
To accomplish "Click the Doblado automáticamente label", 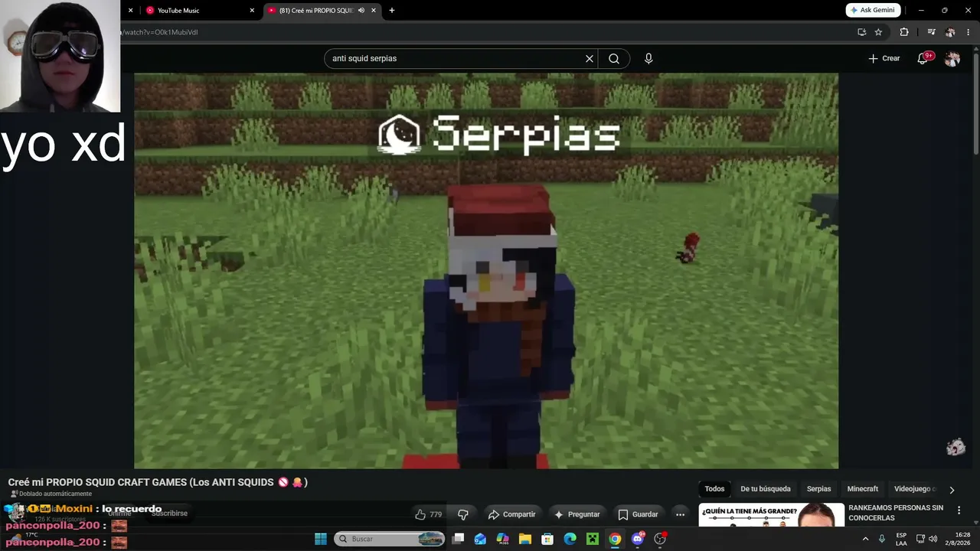I will point(51,494).
